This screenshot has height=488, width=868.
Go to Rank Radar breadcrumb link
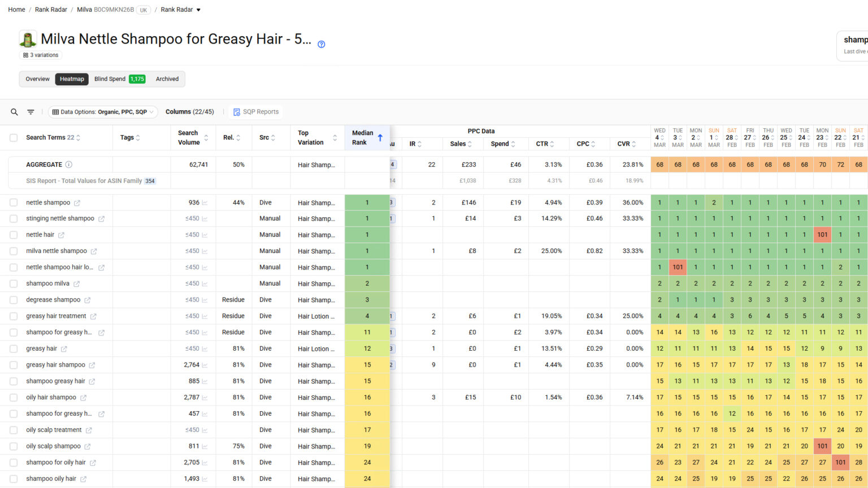51,10
